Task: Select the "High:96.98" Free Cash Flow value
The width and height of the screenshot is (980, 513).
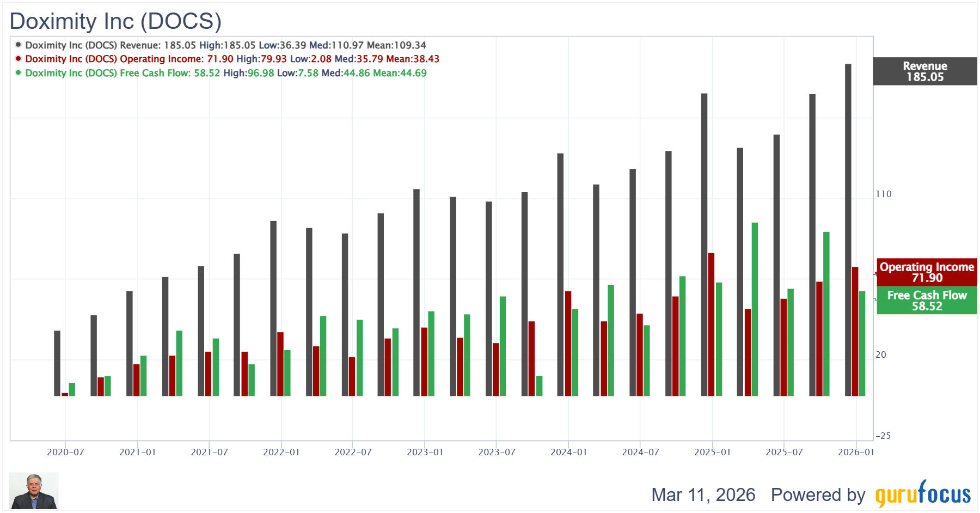Action: click(249, 73)
